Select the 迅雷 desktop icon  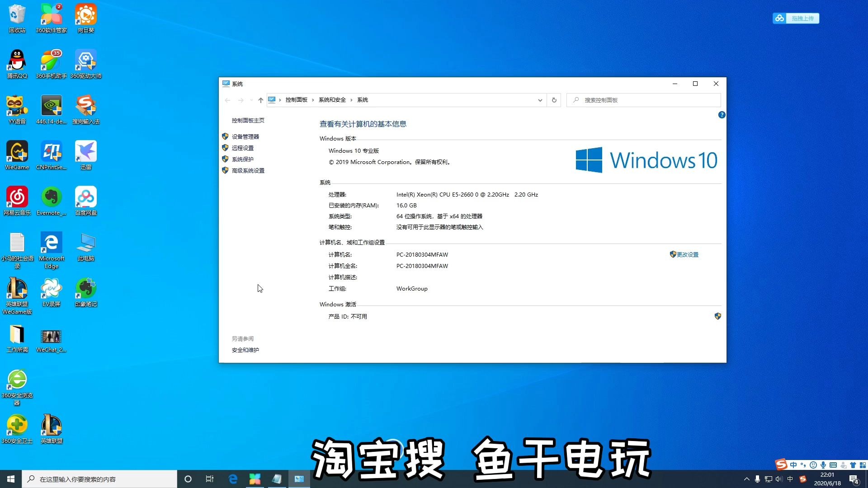[x=86, y=155]
